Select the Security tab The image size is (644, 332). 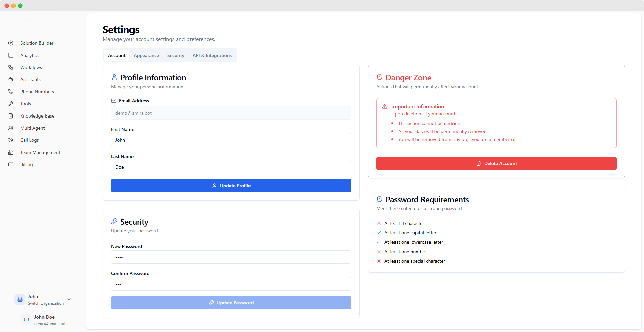click(175, 55)
